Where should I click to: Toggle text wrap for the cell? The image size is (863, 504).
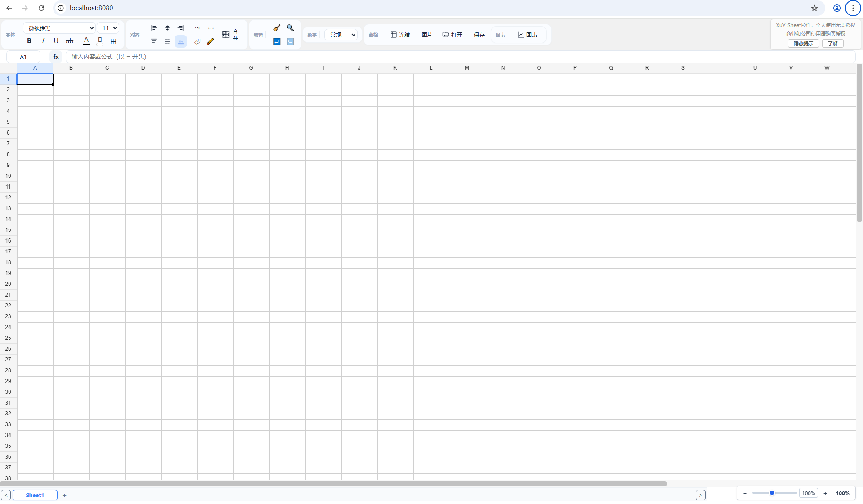pos(197,41)
